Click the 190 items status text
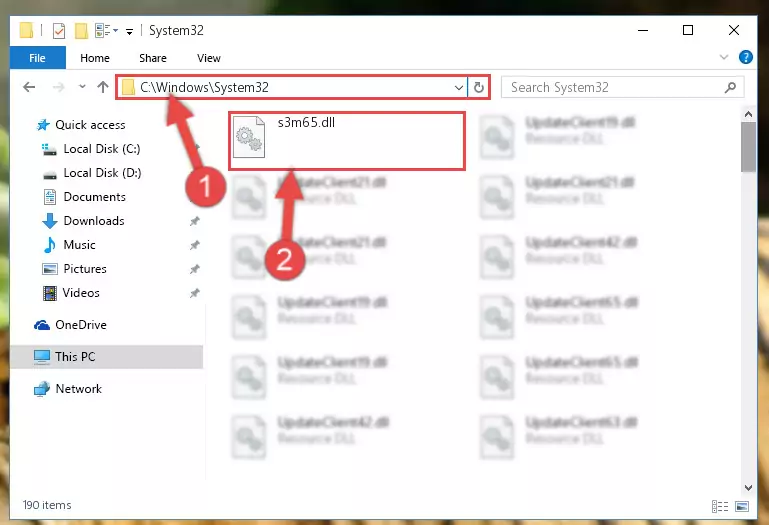 pyautogui.click(x=47, y=505)
